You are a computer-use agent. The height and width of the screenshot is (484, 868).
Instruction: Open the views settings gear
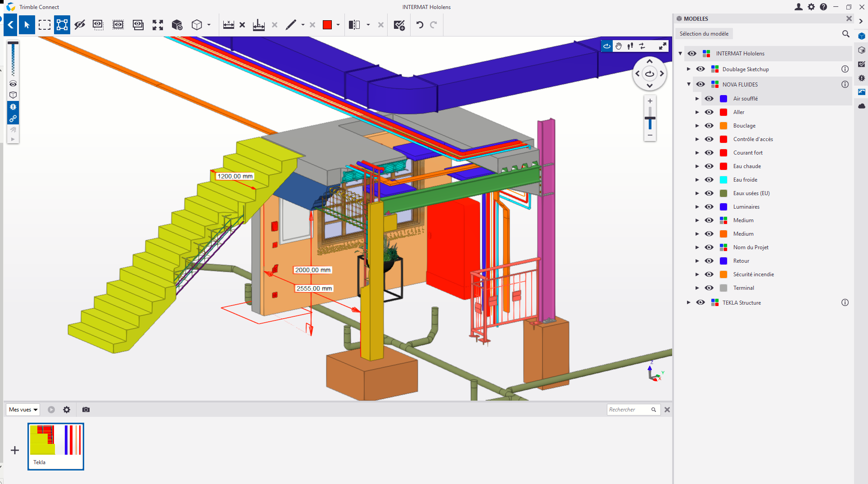tap(67, 410)
